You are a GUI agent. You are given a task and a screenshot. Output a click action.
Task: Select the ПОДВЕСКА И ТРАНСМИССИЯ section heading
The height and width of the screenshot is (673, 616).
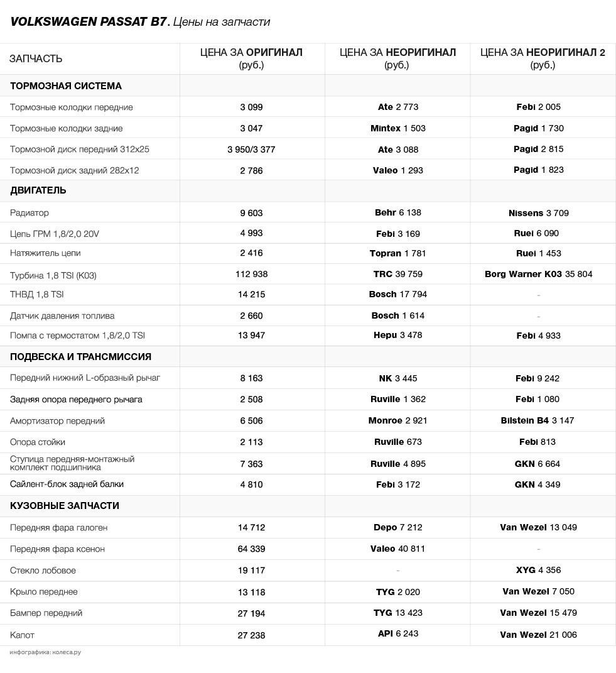(80, 357)
